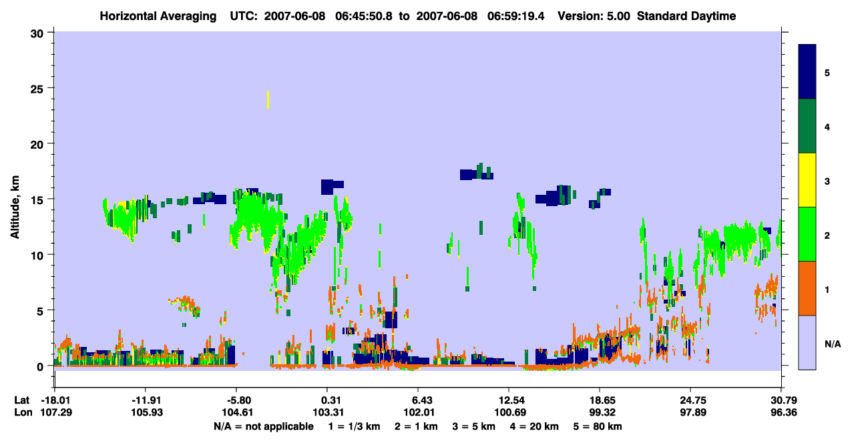Click the yellow colorbar segment labeled 3
The image size is (868, 445).
[x=807, y=180]
